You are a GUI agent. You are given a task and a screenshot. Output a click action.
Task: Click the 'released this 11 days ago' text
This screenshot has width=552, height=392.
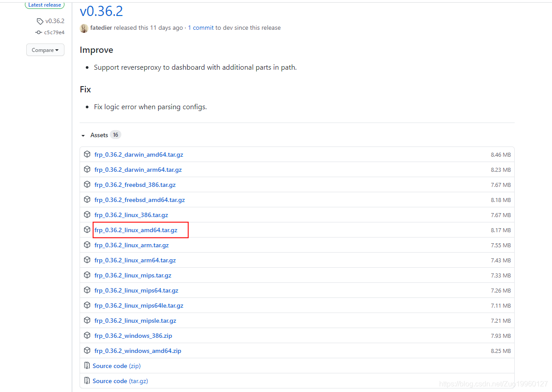pos(148,28)
